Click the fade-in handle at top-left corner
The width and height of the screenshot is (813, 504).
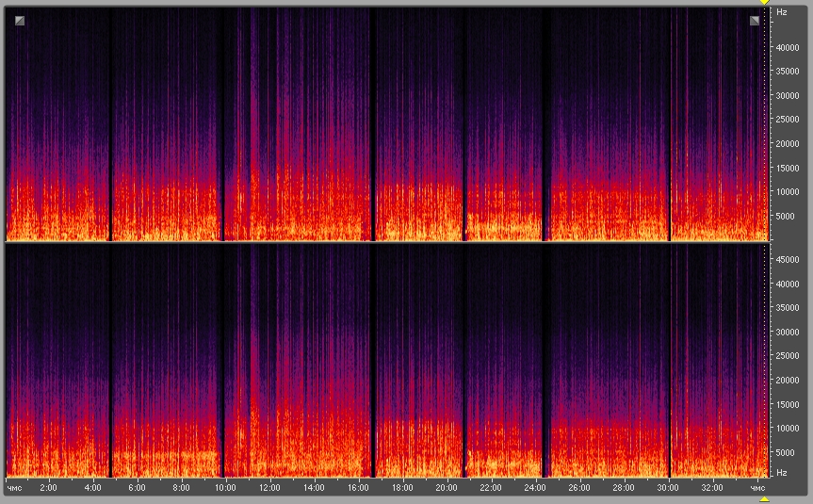coord(20,20)
